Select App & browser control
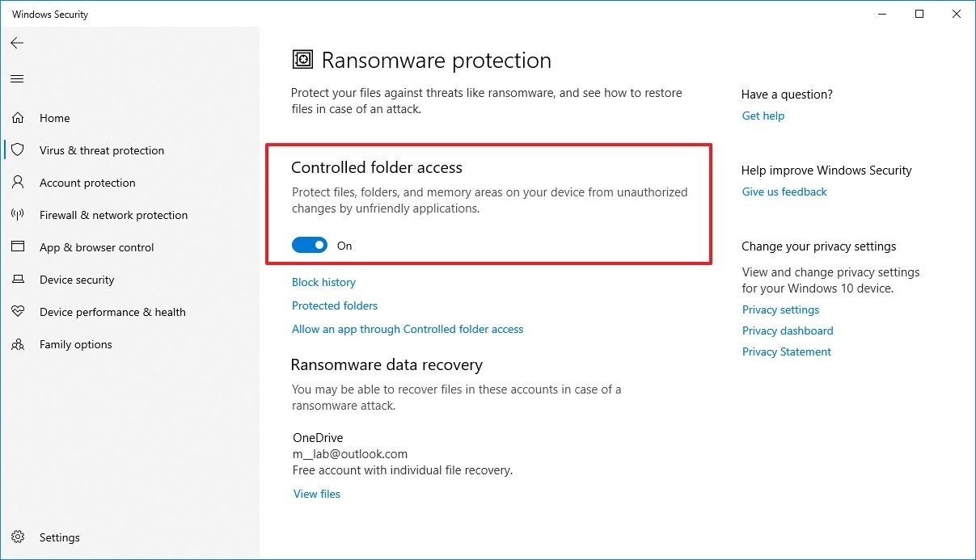This screenshot has width=976, height=560. [x=97, y=247]
